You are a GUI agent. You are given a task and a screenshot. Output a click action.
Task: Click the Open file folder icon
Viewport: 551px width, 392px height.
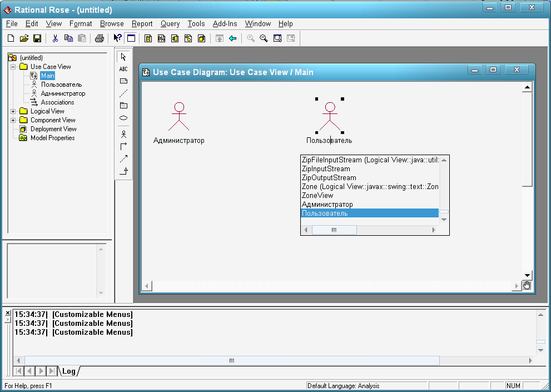click(x=24, y=38)
